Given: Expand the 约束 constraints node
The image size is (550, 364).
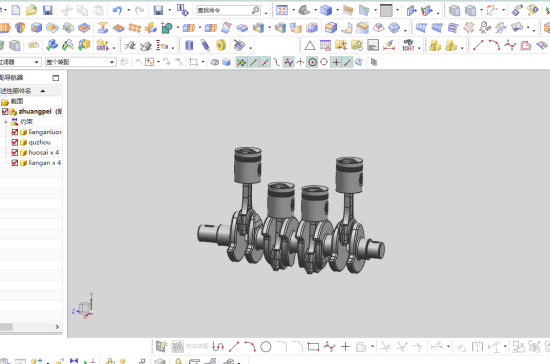Looking at the screenshot, I should [6, 122].
